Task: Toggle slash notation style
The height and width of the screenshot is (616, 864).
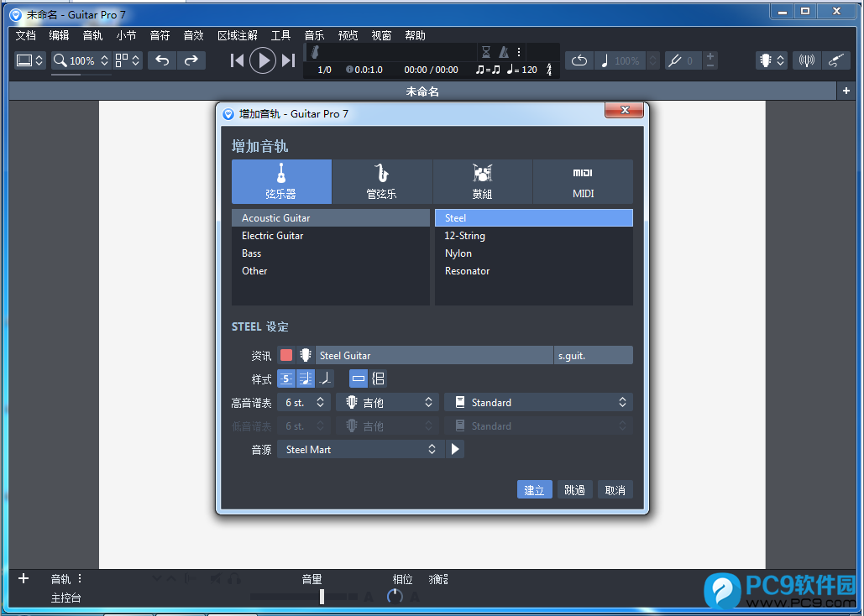Action: click(325, 378)
